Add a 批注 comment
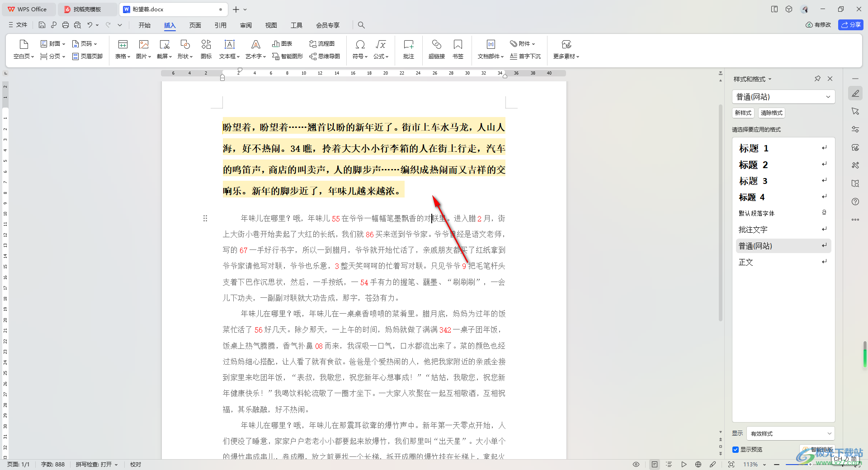This screenshot has height=470, width=868. (409, 44)
